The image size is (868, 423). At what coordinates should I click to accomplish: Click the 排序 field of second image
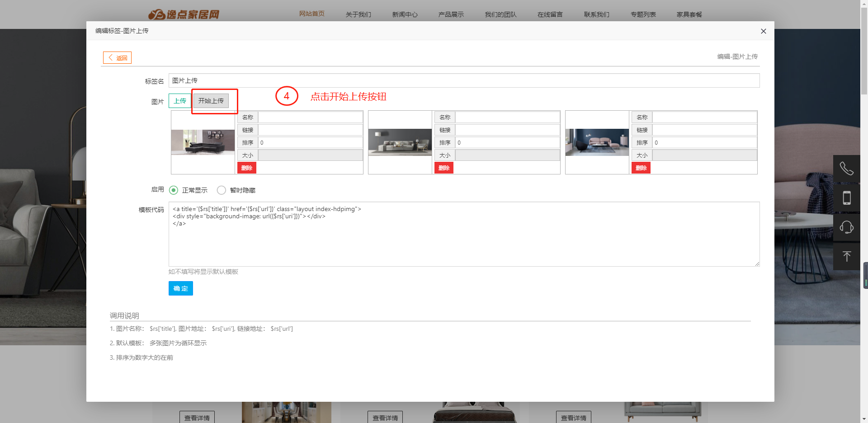pyautogui.click(x=507, y=143)
